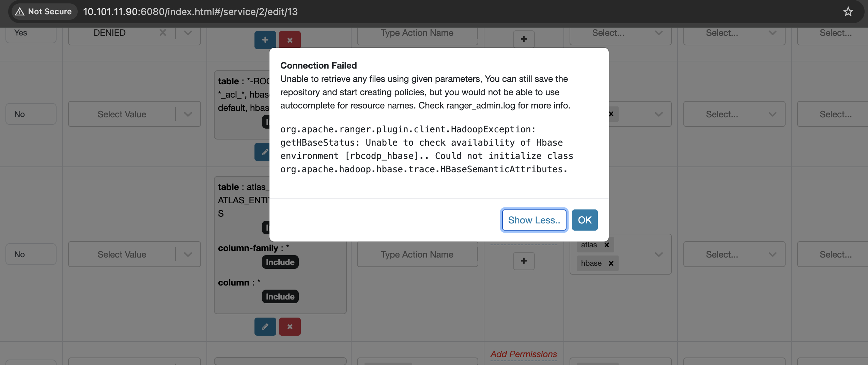This screenshot has height=365, width=868.
Task: Click the blue plus button near DENIED
Action: pos(265,40)
